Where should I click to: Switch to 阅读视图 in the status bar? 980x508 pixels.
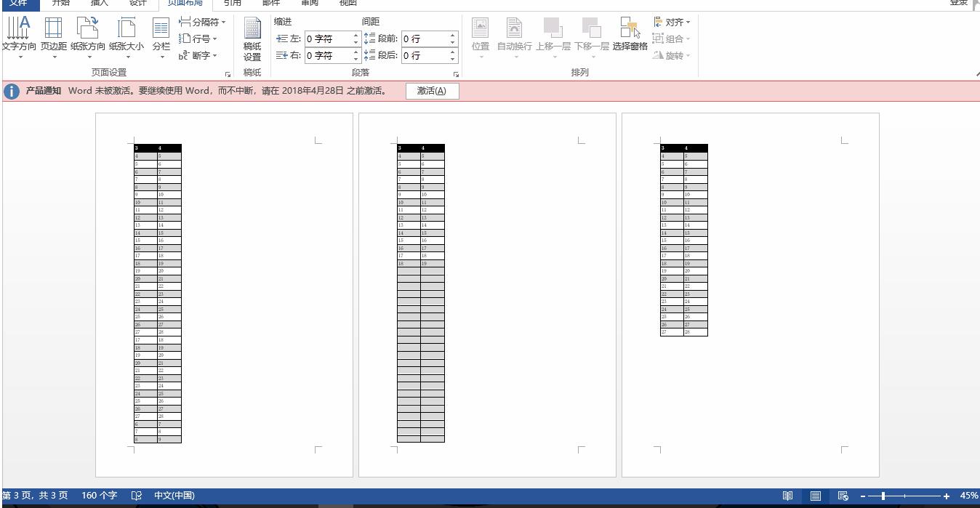click(x=788, y=495)
